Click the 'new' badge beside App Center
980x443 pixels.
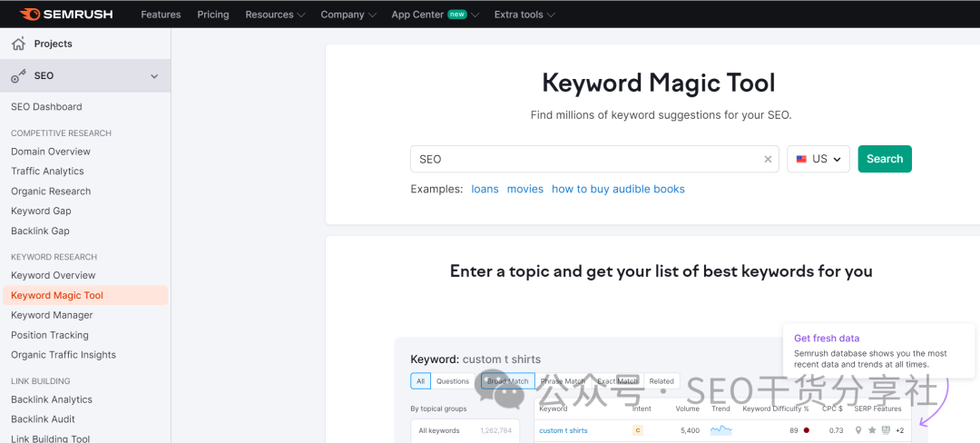point(456,15)
